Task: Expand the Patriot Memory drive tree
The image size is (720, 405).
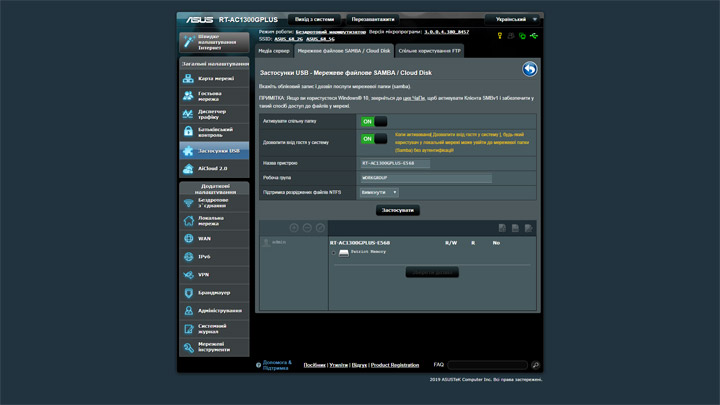Action: (x=333, y=253)
